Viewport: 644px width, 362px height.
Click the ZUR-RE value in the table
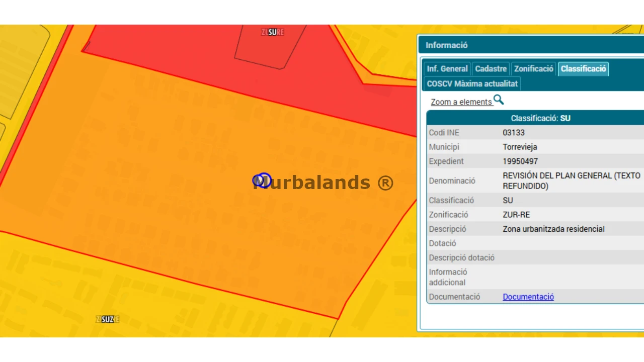click(516, 215)
